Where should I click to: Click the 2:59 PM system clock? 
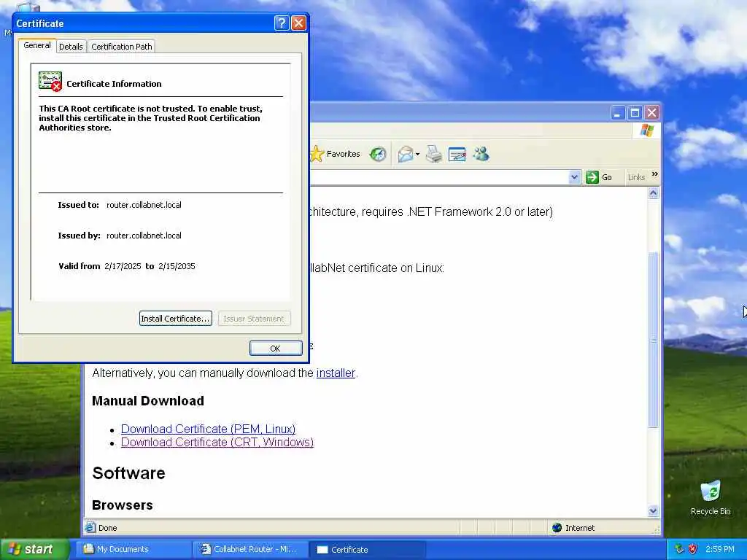pyautogui.click(x=720, y=549)
